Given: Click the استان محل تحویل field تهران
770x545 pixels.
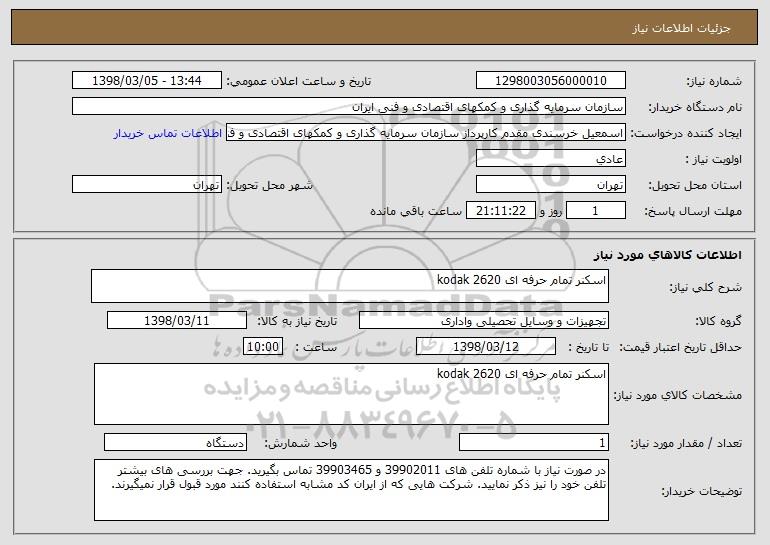Looking at the screenshot, I should pos(551,185).
